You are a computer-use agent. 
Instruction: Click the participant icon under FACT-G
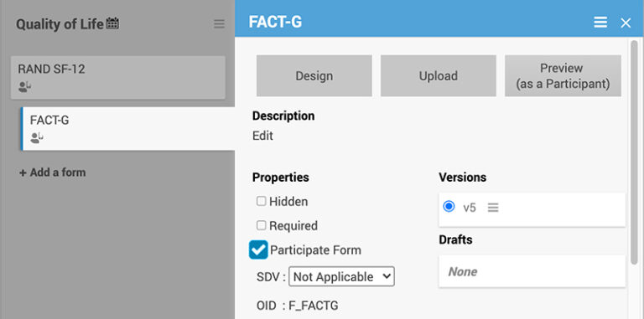tap(37, 138)
